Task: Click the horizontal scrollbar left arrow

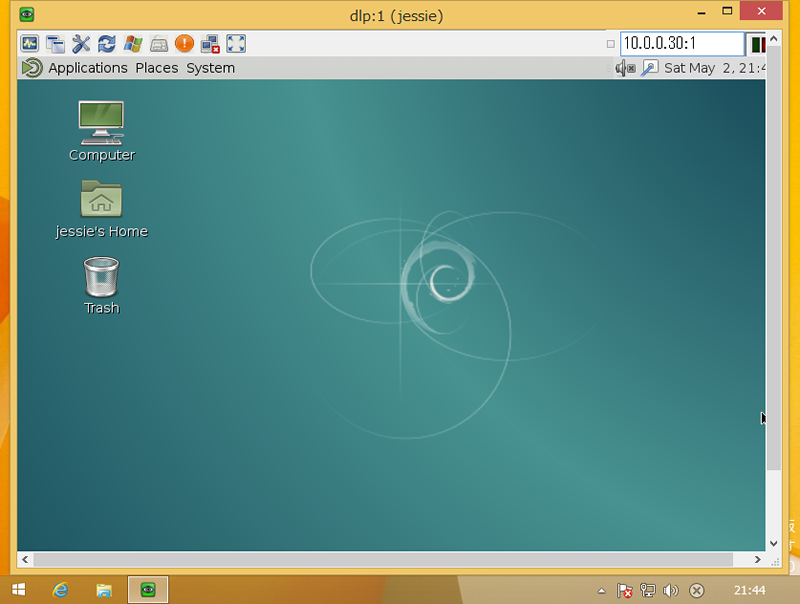Action: pyautogui.click(x=25, y=560)
